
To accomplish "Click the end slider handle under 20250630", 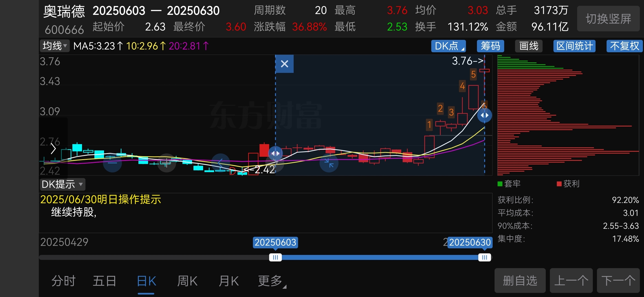I will click(x=485, y=257).
